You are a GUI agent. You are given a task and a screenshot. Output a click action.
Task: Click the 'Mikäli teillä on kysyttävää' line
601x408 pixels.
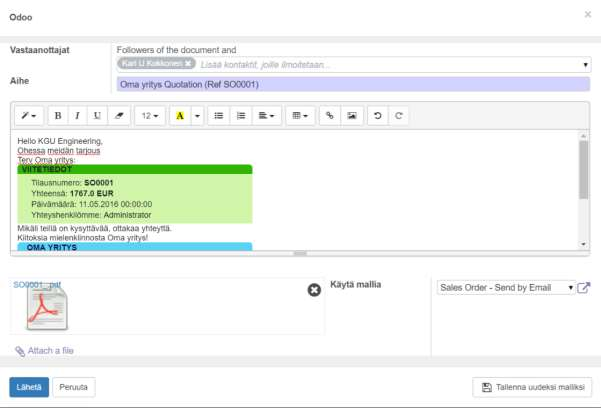pos(95,229)
